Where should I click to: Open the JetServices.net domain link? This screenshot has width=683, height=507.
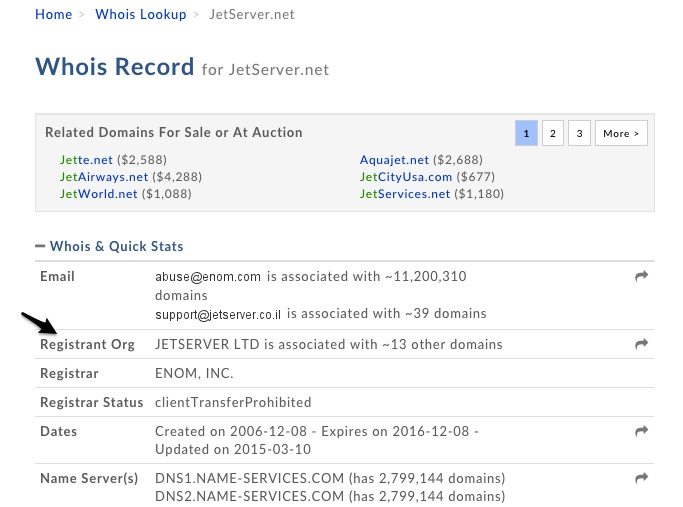coord(405,194)
